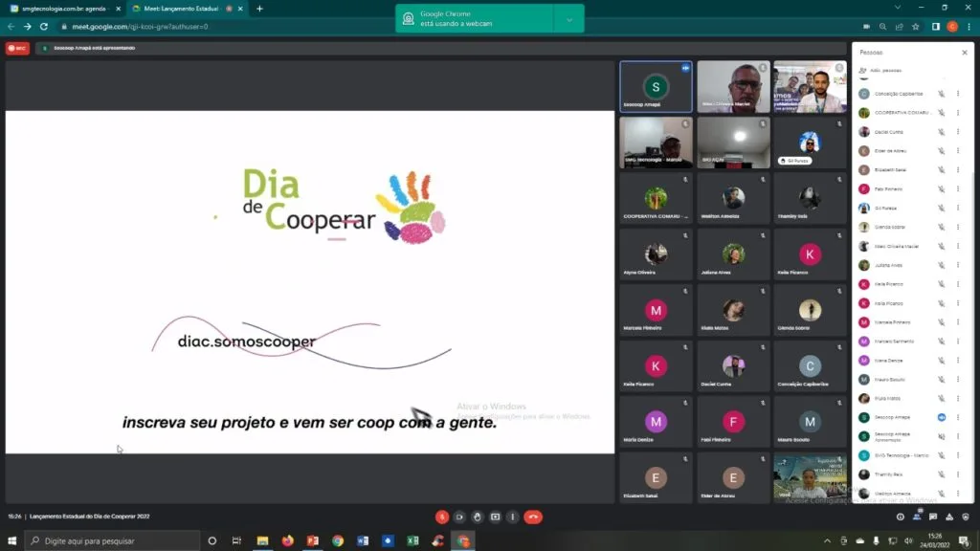Viewport: 980px width, 551px height.
Task: Open the present screen button
Action: [x=495, y=517]
